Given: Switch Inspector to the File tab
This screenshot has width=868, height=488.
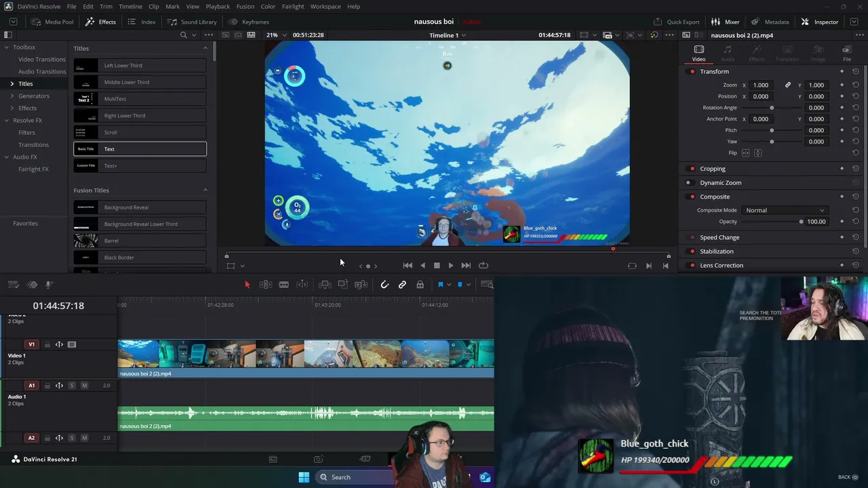Looking at the screenshot, I should [x=846, y=53].
